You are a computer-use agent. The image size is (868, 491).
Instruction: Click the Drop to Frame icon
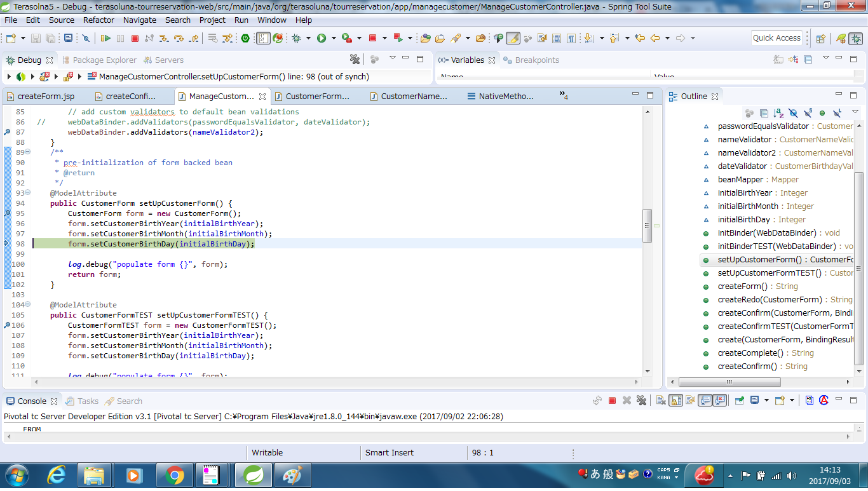pyautogui.click(x=213, y=38)
